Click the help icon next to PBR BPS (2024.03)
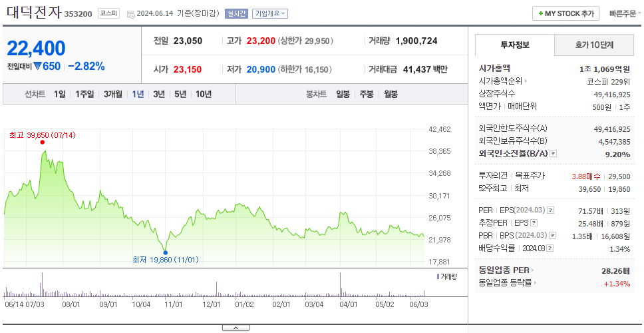 pyautogui.click(x=554, y=236)
